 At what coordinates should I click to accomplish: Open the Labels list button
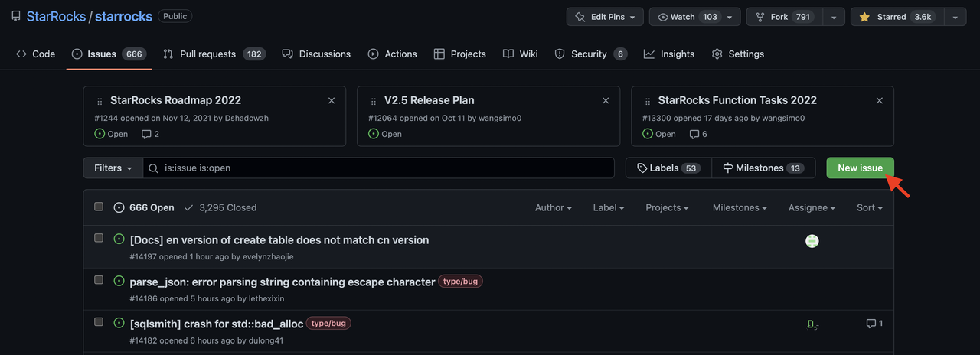[x=668, y=168]
